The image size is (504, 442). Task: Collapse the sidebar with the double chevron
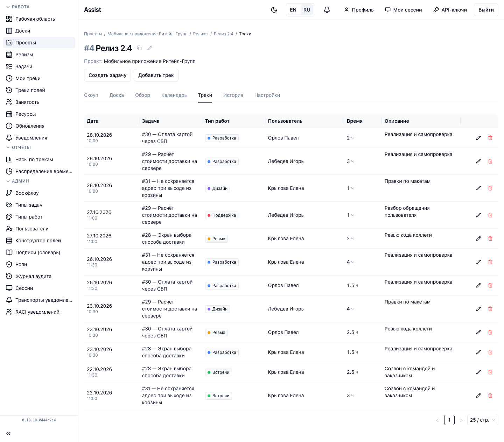[8, 434]
